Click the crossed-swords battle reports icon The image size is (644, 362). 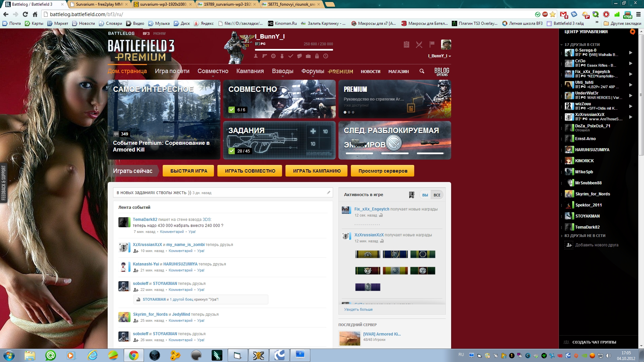(419, 44)
